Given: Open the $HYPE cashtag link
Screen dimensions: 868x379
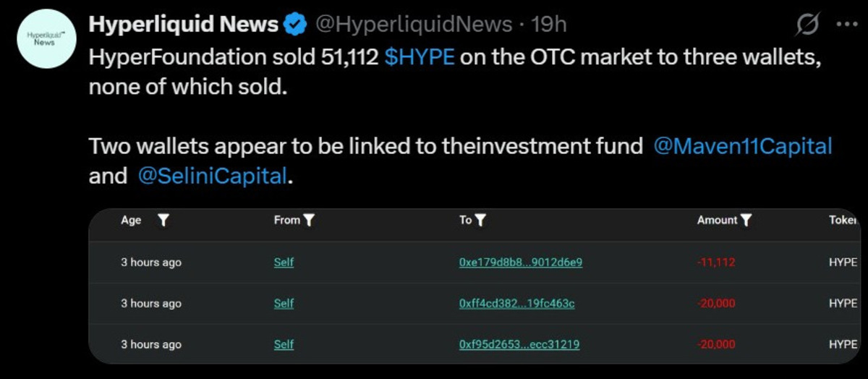Looking at the screenshot, I should tap(420, 57).
